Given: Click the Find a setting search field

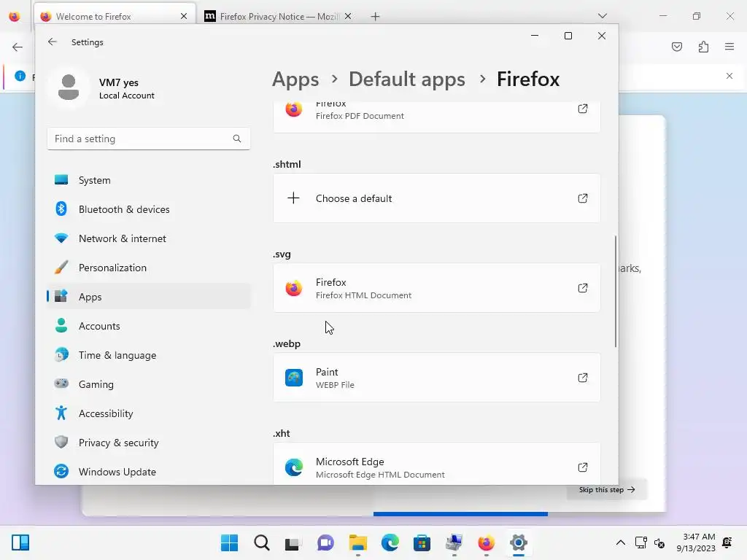Looking at the screenshot, I should click(149, 139).
